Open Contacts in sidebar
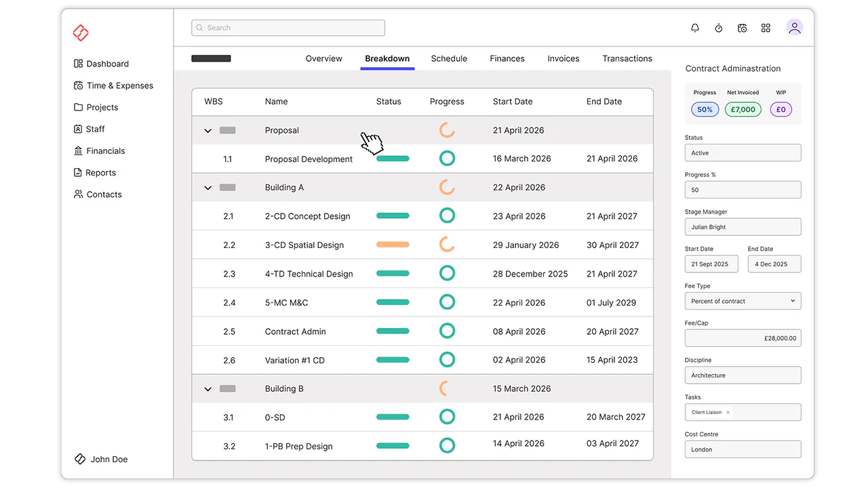This screenshot has width=868, height=488. pos(98,195)
